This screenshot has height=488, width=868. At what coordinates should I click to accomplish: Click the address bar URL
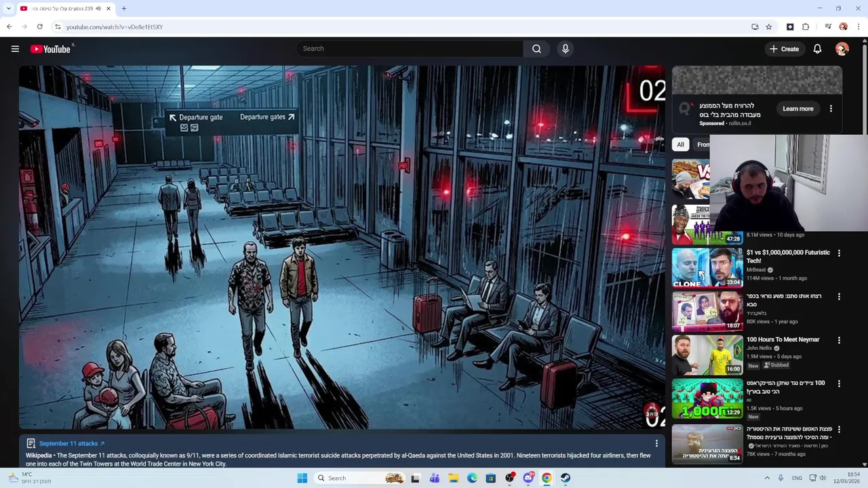tap(114, 27)
